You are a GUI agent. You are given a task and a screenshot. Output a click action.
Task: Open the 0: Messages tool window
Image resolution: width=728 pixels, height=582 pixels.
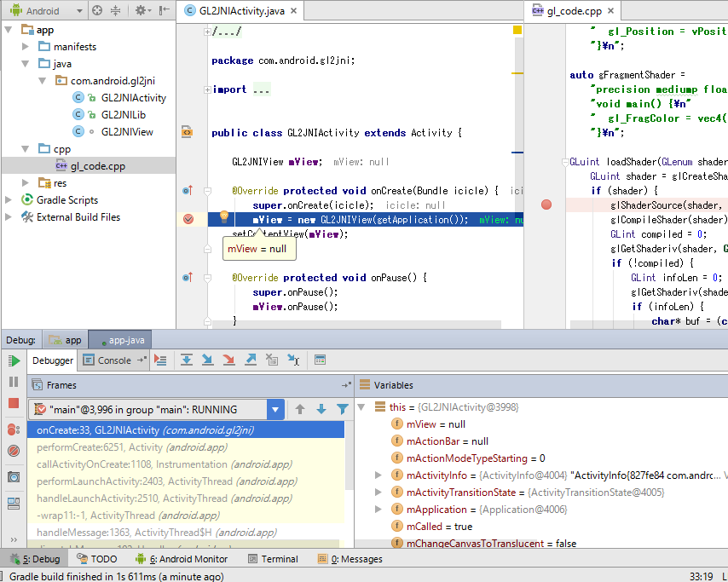pos(350,559)
